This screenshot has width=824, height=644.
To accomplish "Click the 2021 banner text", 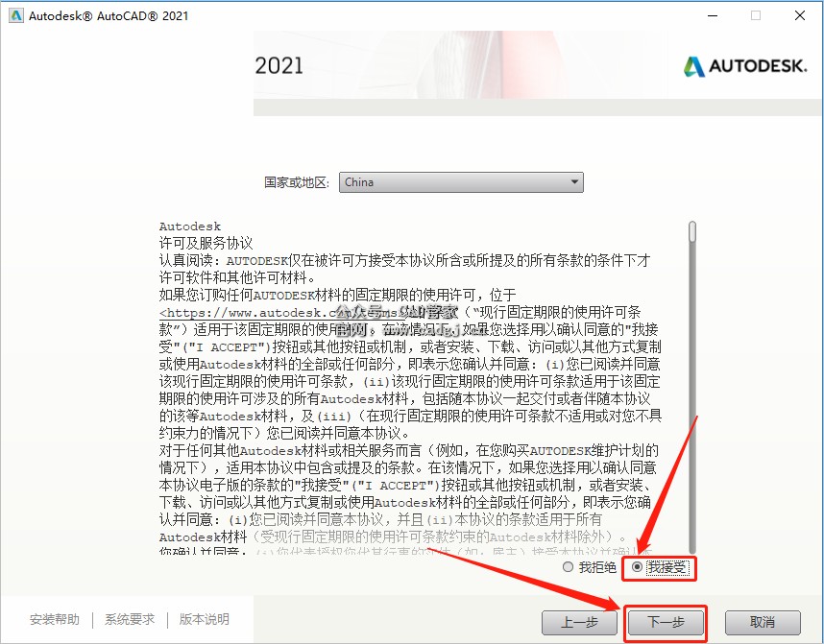I will pyautogui.click(x=279, y=65).
